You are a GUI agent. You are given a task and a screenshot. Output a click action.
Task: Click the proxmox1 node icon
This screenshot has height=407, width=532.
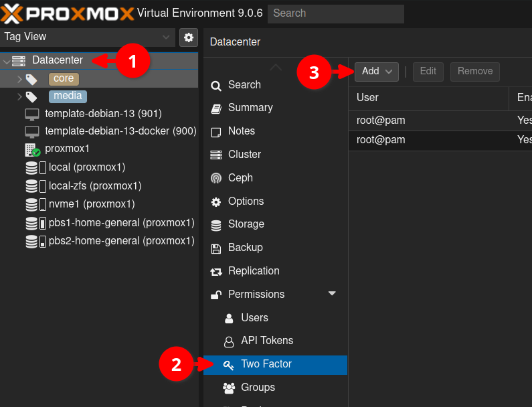[33, 150]
